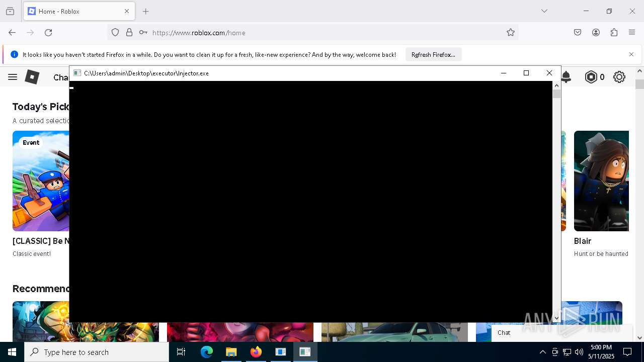644x362 pixels.
Task: Open a new browser tab
Action: tap(146, 11)
